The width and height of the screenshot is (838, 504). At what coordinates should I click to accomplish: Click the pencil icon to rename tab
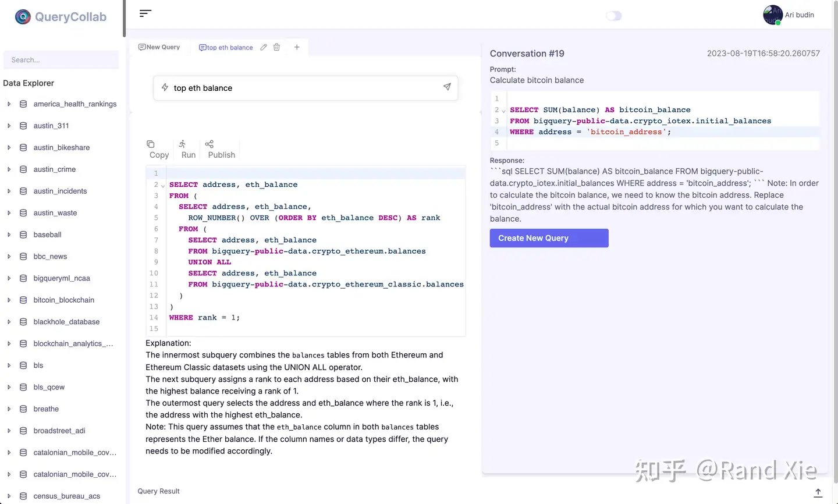[x=264, y=47]
